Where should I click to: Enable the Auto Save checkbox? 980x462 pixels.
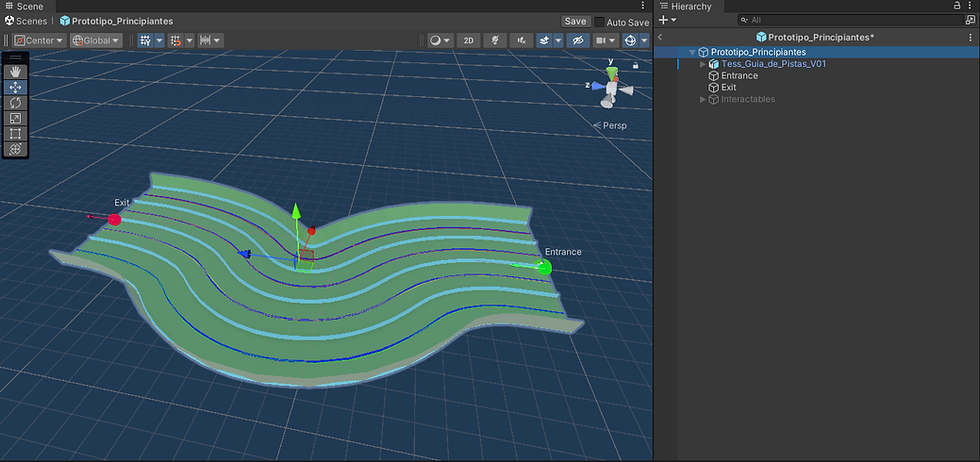(599, 22)
